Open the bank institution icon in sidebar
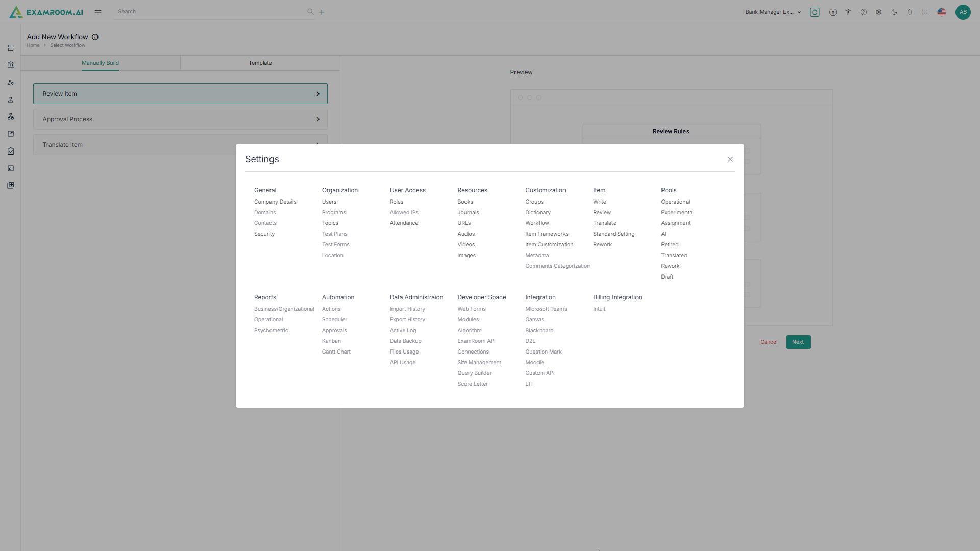The width and height of the screenshot is (980, 551). (x=10, y=65)
